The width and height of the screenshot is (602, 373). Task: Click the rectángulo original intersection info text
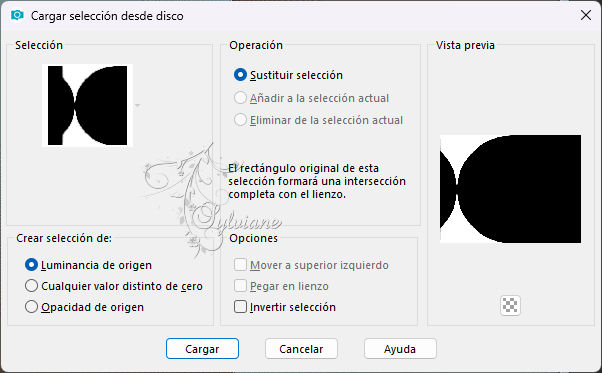(317, 181)
